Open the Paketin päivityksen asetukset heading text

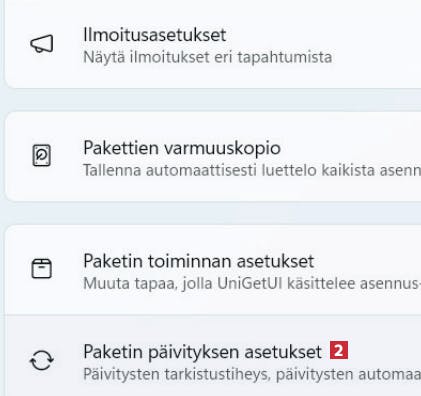point(203,352)
